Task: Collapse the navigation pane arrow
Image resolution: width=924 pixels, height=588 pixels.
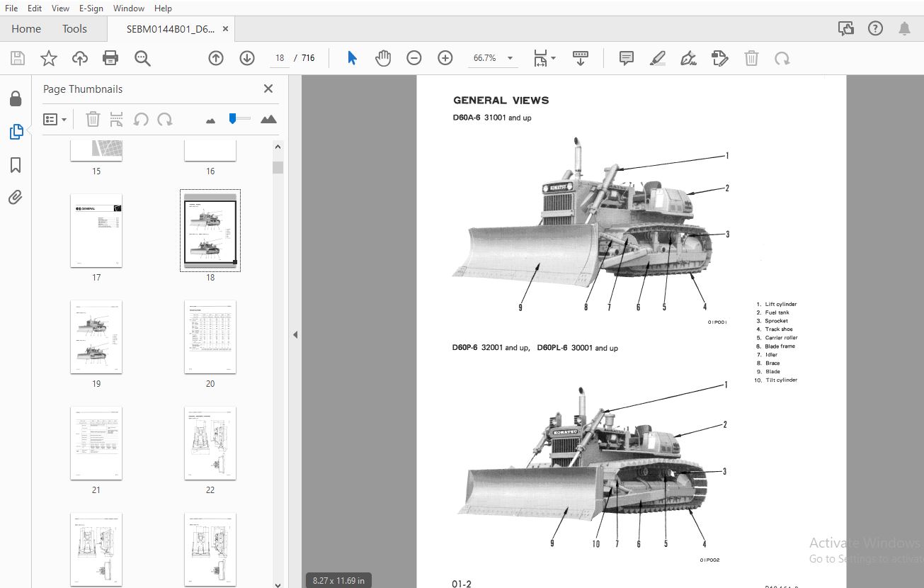Action: pyautogui.click(x=295, y=334)
